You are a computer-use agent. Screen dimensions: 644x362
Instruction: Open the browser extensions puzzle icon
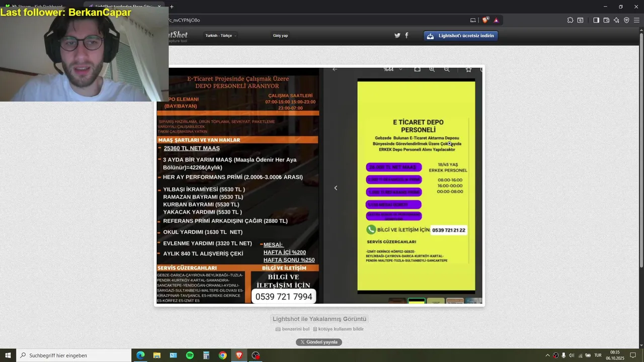pyautogui.click(x=570, y=20)
